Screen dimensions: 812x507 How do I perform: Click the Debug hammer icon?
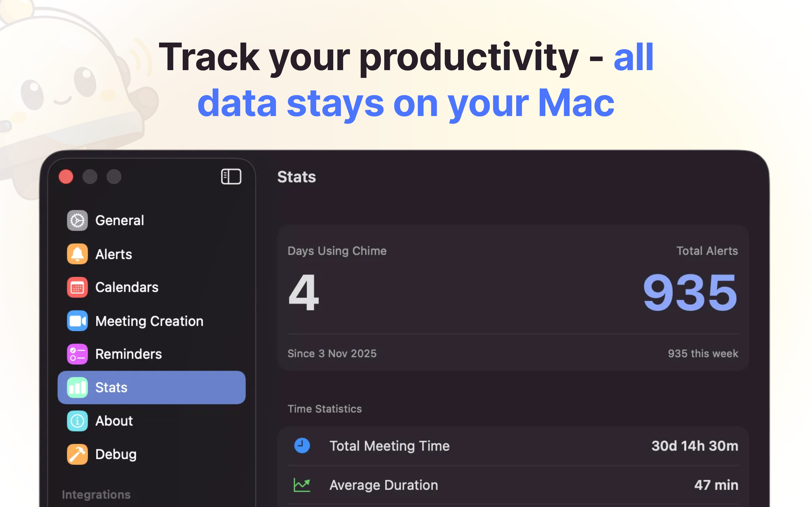point(77,454)
